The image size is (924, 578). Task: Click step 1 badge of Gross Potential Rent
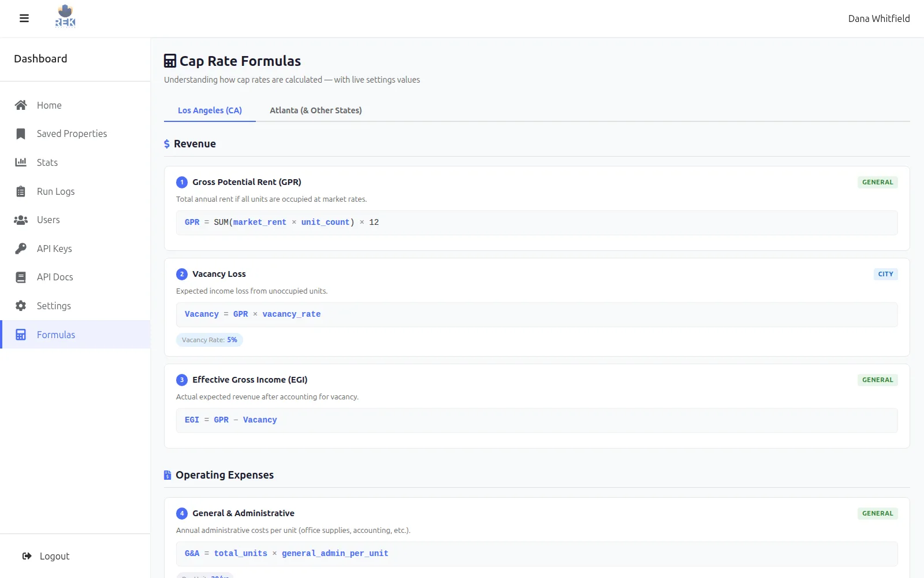coord(182,182)
